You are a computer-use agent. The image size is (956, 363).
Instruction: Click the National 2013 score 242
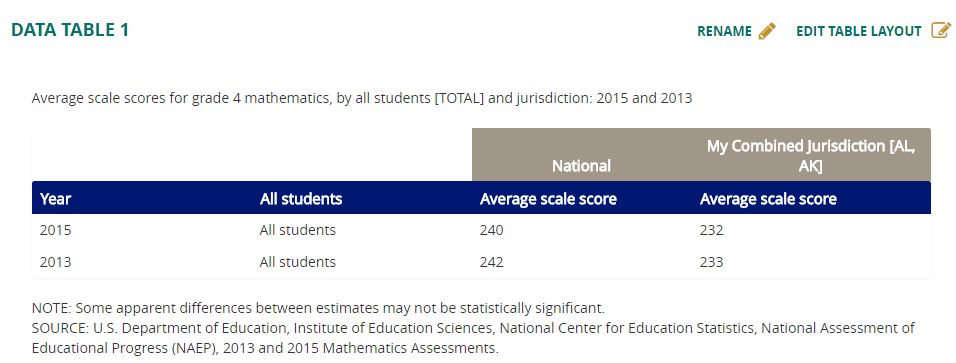491,262
